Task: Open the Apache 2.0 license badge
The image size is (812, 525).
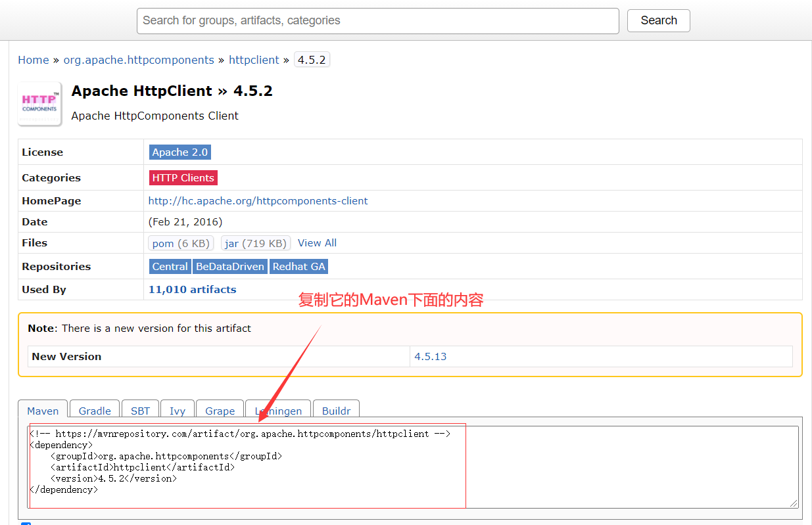Action: (x=179, y=152)
